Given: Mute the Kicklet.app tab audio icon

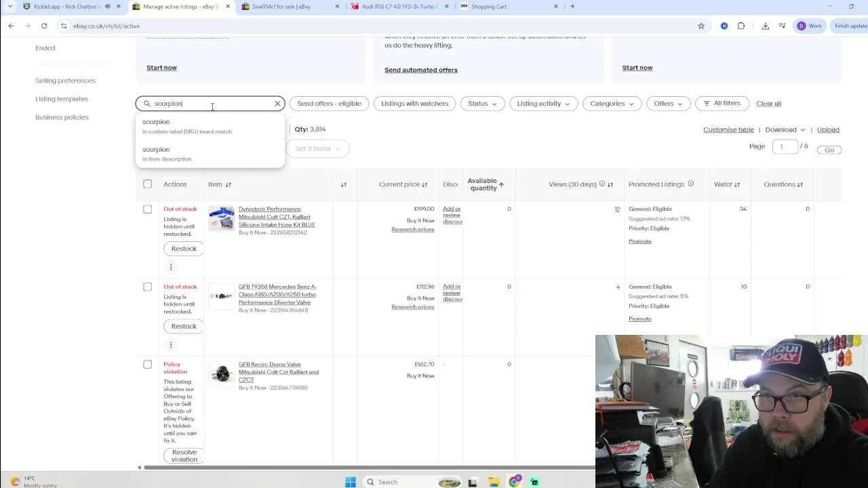Looking at the screenshot, I should coord(107,7).
